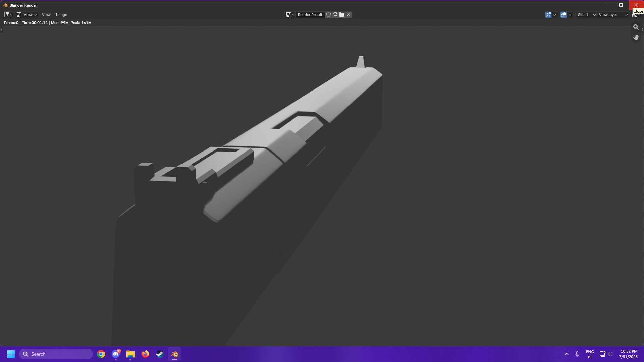Open the Windows Start menu
The image size is (644, 362).
point(11,354)
